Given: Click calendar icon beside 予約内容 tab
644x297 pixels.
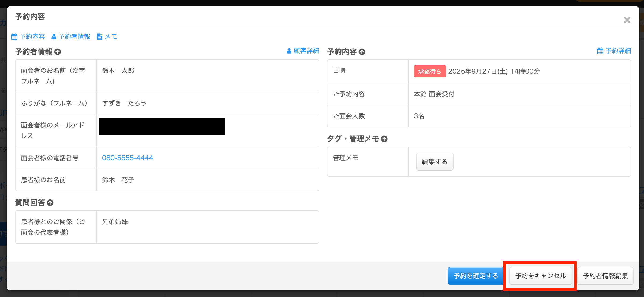Looking at the screenshot, I should click(x=14, y=36).
